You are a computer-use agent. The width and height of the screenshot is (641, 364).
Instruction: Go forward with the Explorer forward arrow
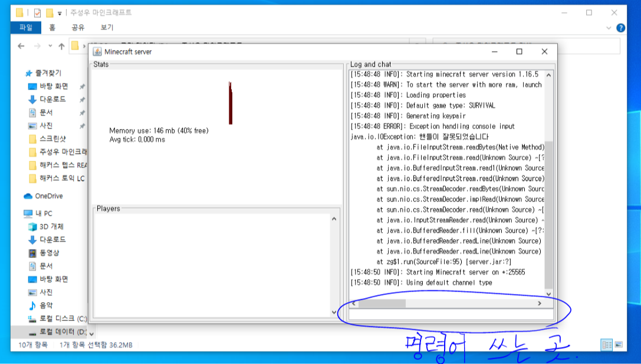point(37,46)
